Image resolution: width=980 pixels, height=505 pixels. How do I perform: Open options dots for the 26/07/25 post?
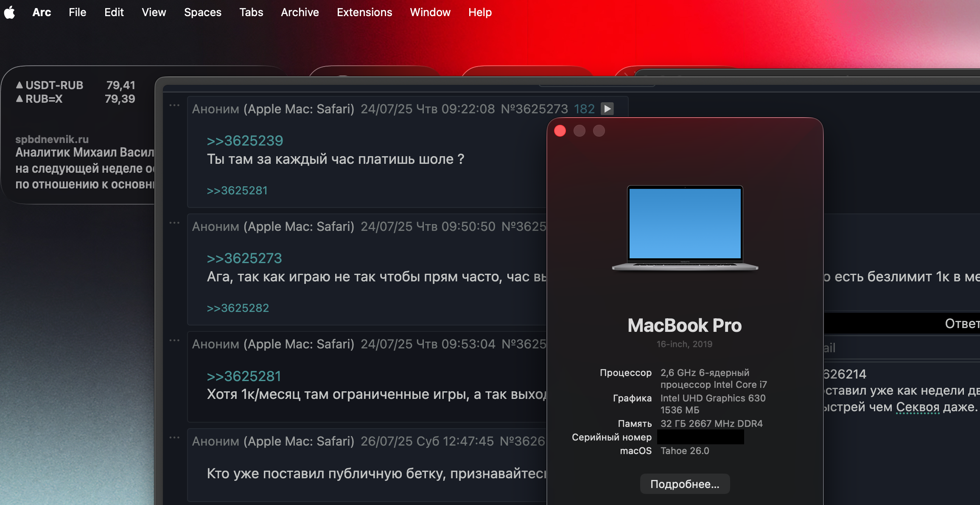click(x=174, y=438)
